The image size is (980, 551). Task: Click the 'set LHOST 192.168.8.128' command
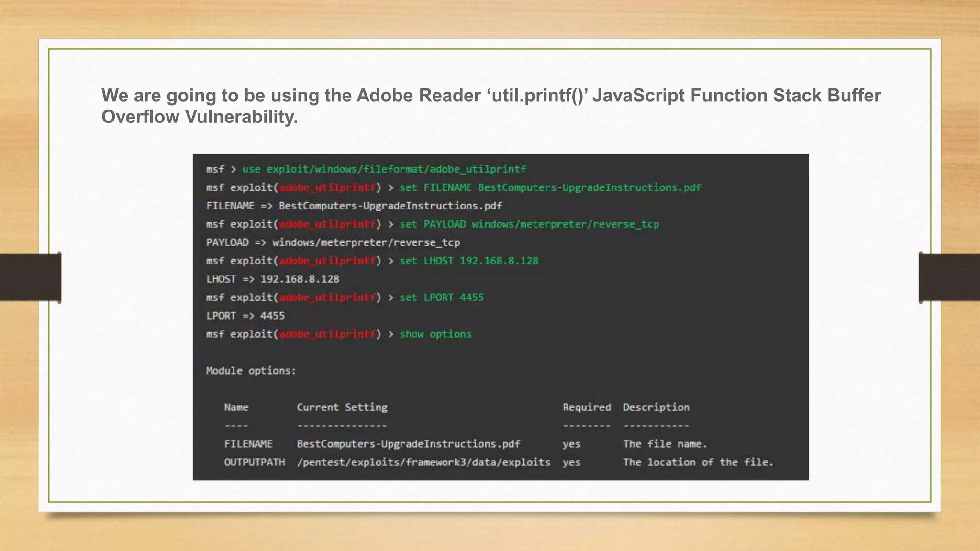click(x=468, y=261)
